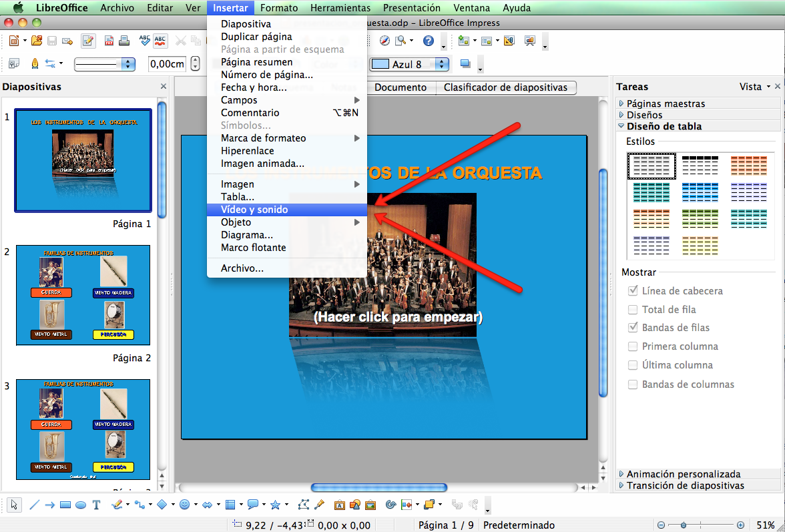
Task: Toggle the Bandas de filas checkbox
Action: tap(633, 327)
